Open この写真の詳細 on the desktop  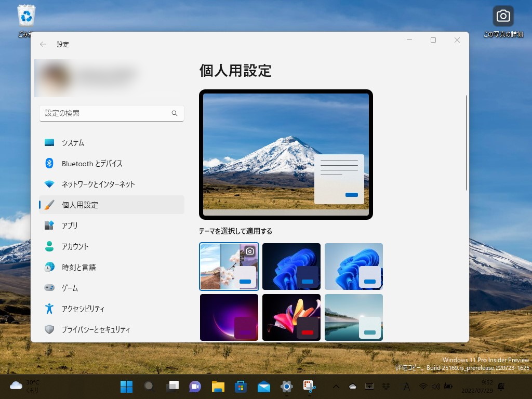tap(502, 16)
